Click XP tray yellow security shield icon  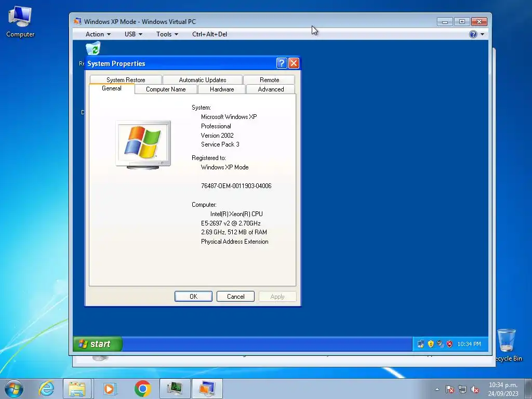click(431, 344)
